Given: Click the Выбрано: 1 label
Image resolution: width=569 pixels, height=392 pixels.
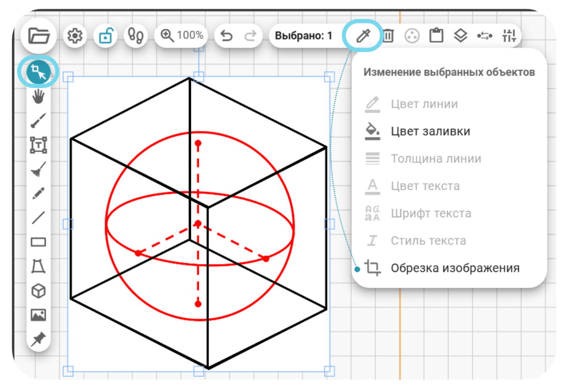Looking at the screenshot, I should tap(304, 36).
